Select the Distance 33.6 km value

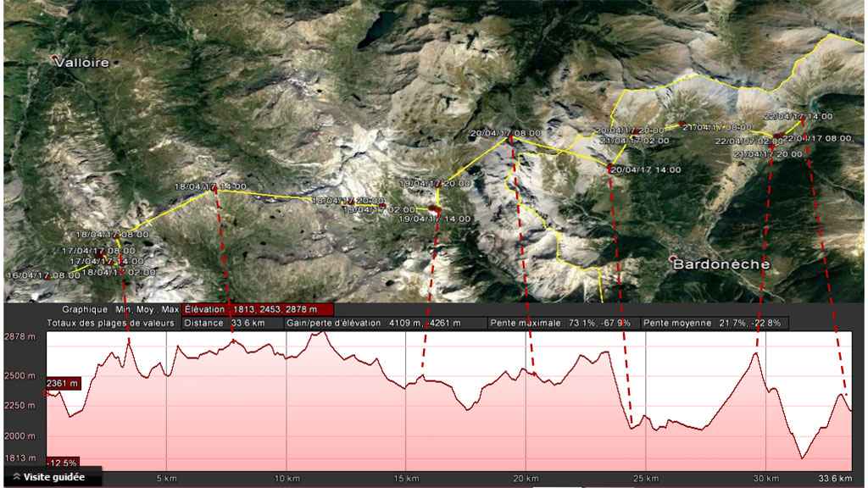237,323
